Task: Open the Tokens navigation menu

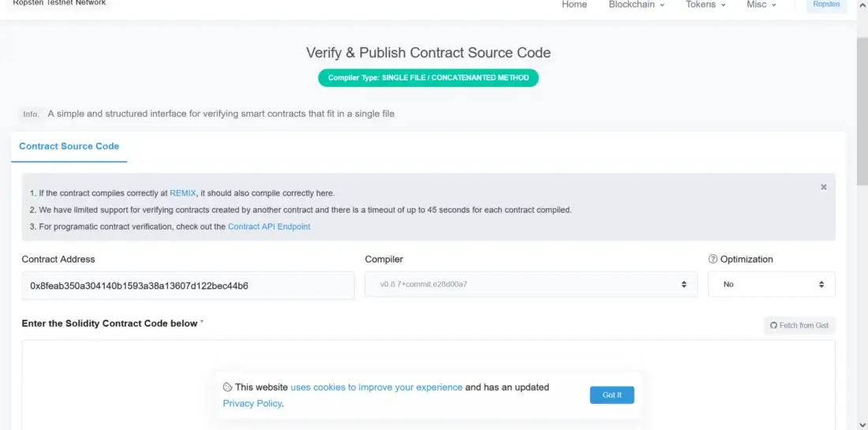Action: point(705,5)
